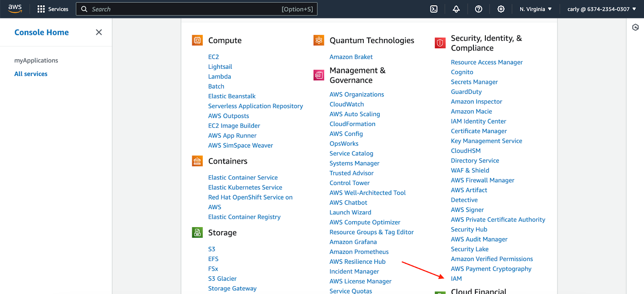
Task: Launch CloudShell from the top bar
Action: tap(434, 9)
